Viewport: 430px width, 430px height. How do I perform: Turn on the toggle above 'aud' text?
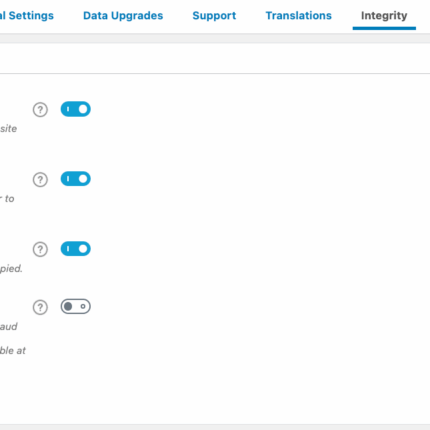coord(76,306)
